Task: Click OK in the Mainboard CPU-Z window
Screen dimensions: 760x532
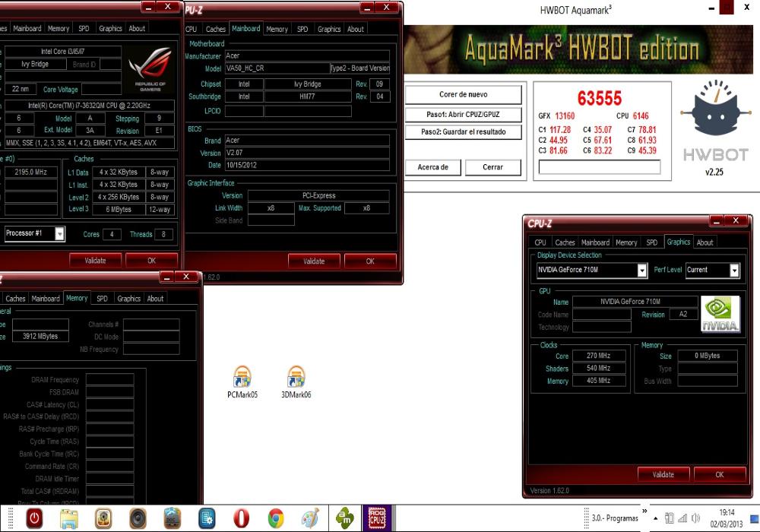Action: 370,261
